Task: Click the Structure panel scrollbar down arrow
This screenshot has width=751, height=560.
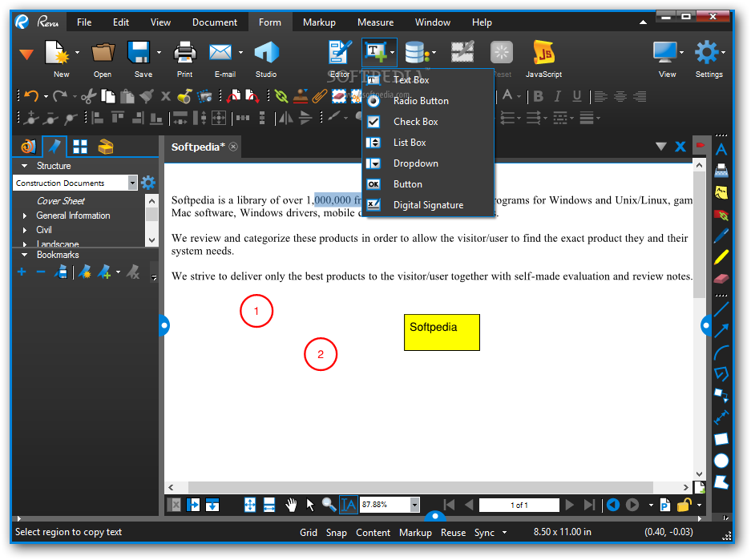Action: point(151,240)
